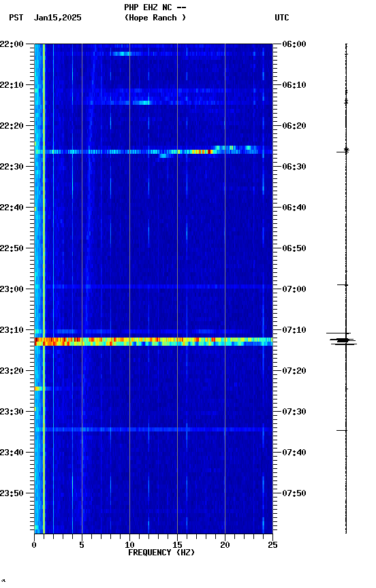The width and height of the screenshot is (376, 588).
Task: Click the strong red event band near 23:12
Action: click(153, 341)
